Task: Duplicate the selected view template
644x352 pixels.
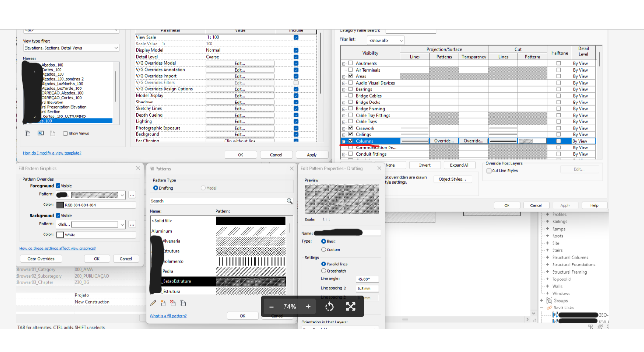Action: [x=27, y=133]
